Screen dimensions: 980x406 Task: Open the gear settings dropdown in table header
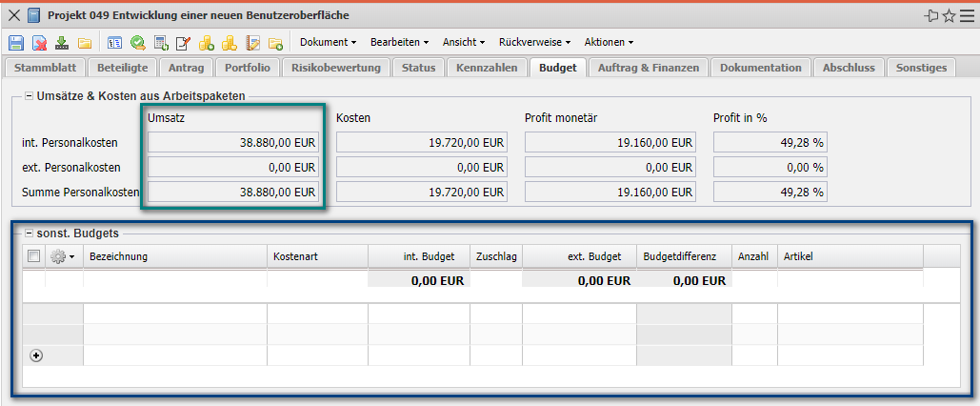click(x=63, y=256)
